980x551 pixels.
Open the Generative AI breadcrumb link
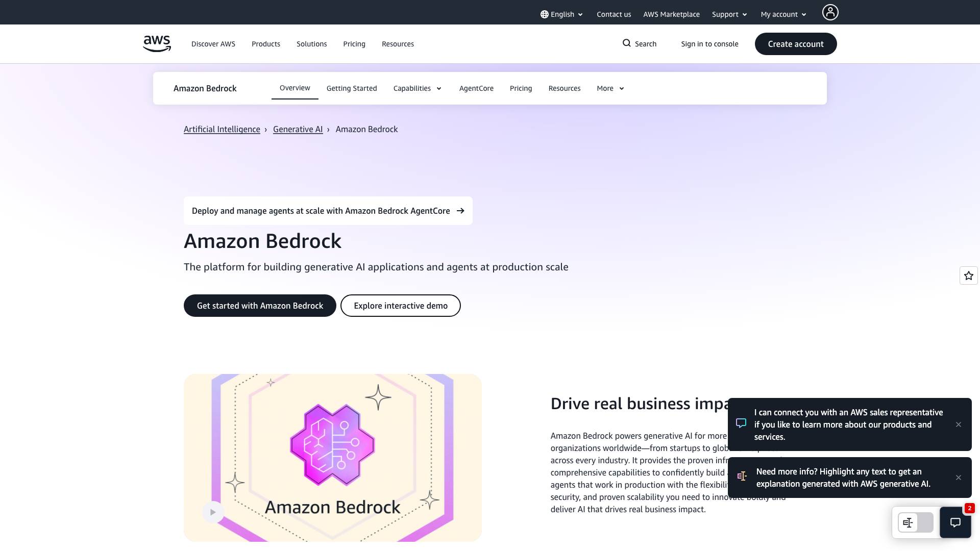(298, 129)
